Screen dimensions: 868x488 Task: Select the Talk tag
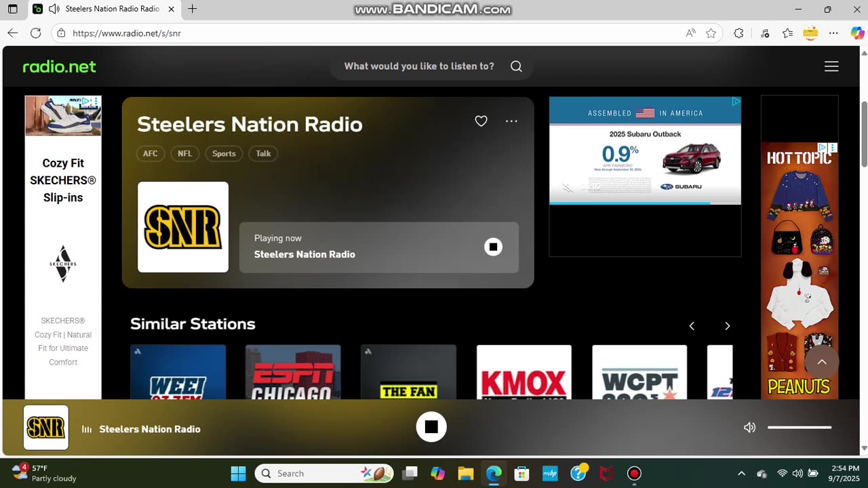263,154
